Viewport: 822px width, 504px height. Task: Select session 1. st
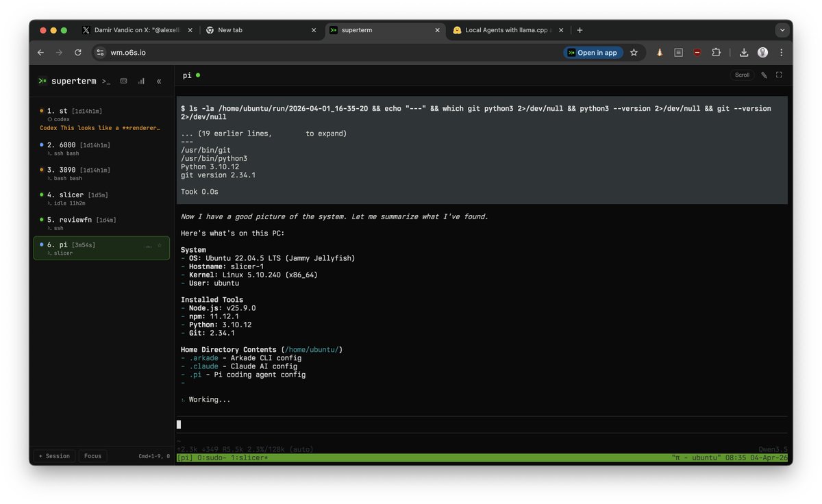pos(101,119)
